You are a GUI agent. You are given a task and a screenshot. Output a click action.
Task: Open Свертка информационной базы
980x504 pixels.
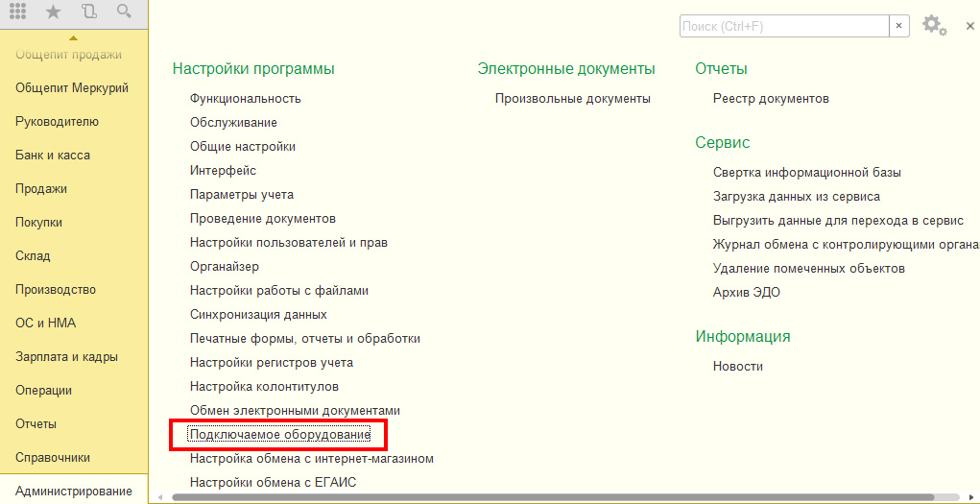click(x=807, y=173)
